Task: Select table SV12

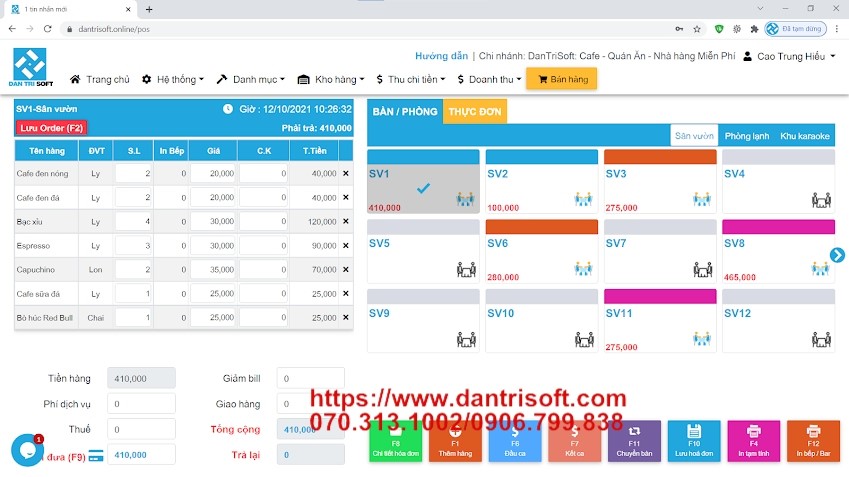Action: click(x=779, y=321)
